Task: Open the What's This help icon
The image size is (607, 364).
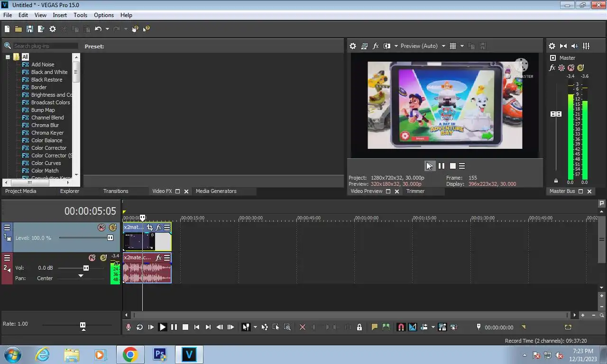Action: 147,29
